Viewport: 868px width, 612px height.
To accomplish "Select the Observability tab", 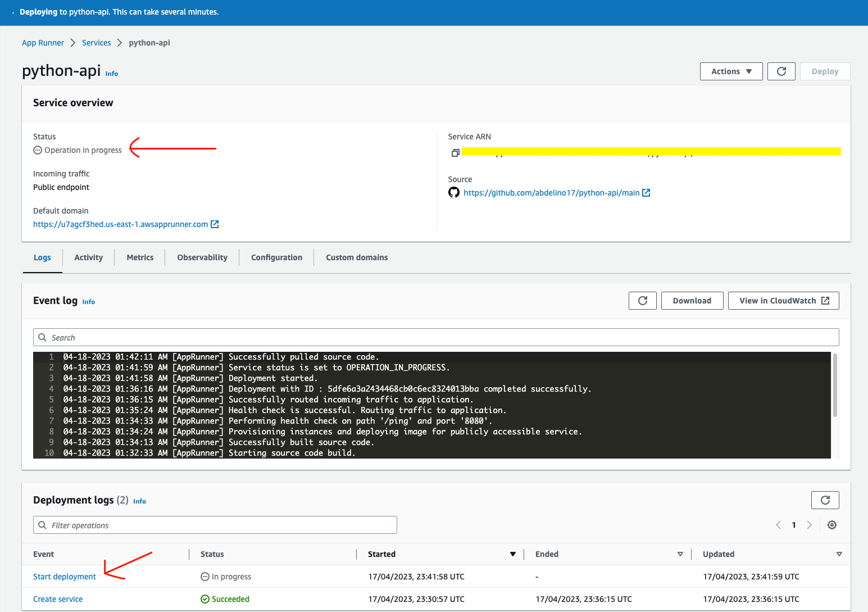I will click(202, 257).
